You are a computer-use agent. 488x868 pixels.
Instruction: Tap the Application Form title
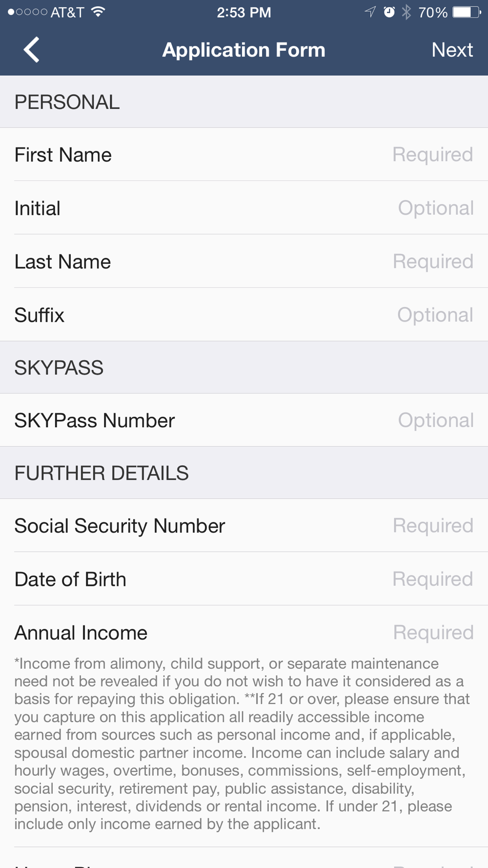coord(244,50)
